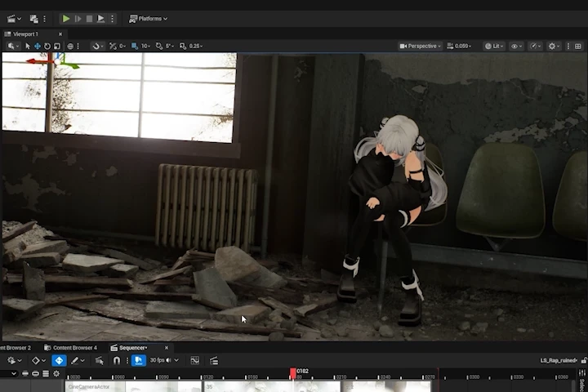
Task: Click the Eject/Possess play button
Action: [100, 19]
